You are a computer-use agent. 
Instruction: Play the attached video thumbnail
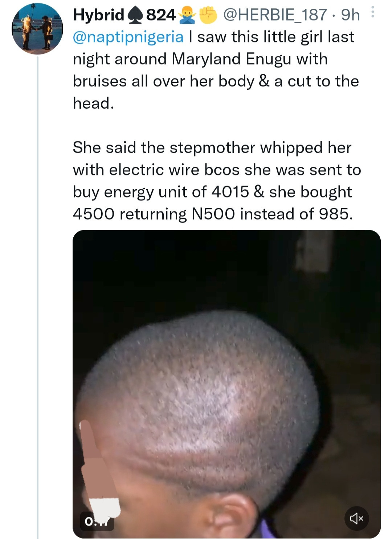[226, 384]
